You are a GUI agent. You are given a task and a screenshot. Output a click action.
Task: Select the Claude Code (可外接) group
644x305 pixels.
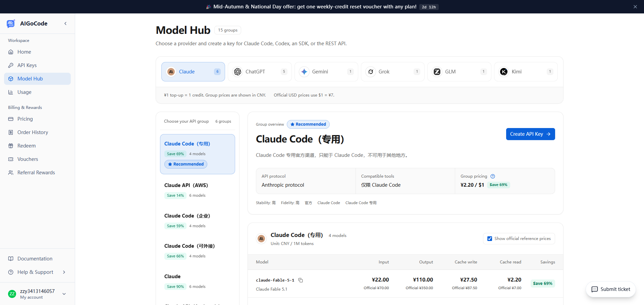click(198, 251)
